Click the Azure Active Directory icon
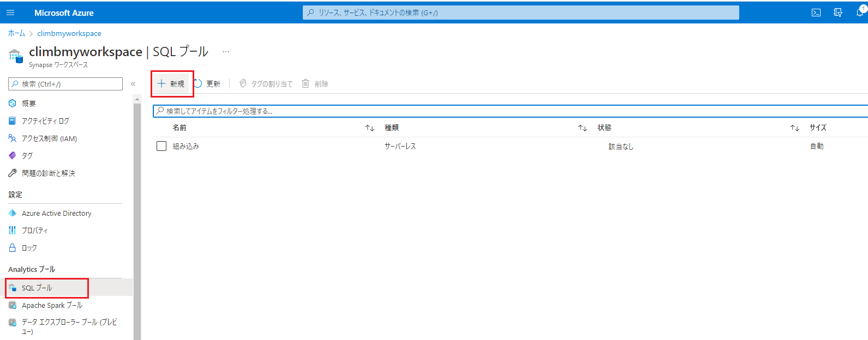Screen dimensions: 868x340 coord(13,213)
